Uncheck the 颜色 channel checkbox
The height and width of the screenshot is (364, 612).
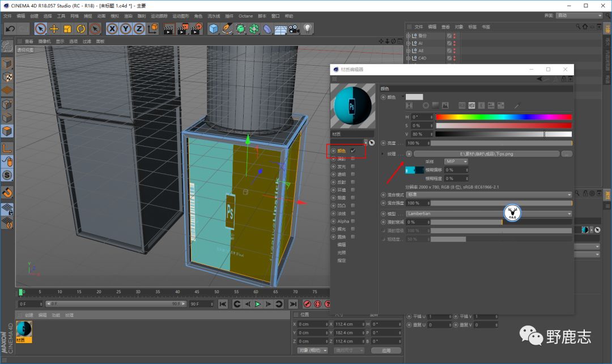point(353,151)
